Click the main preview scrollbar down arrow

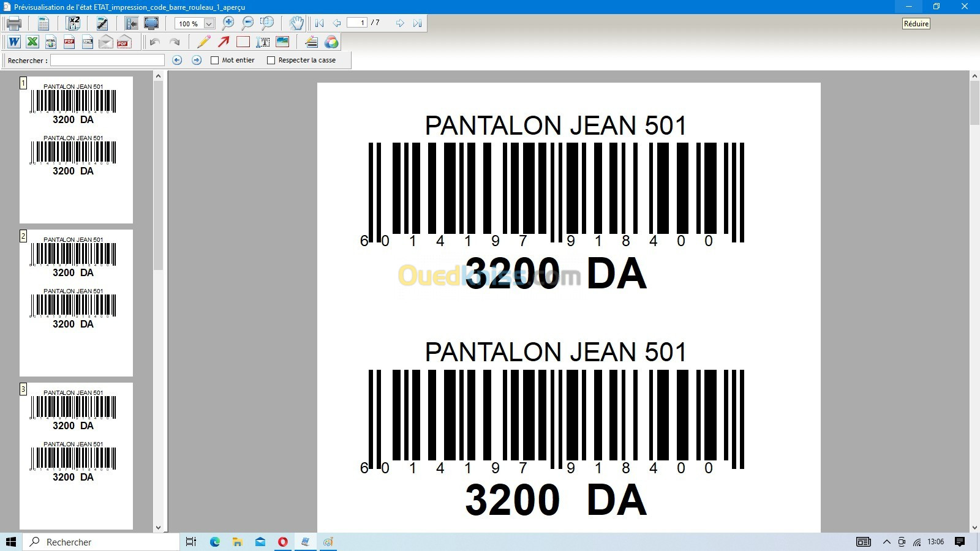click(x=974, y=527)
